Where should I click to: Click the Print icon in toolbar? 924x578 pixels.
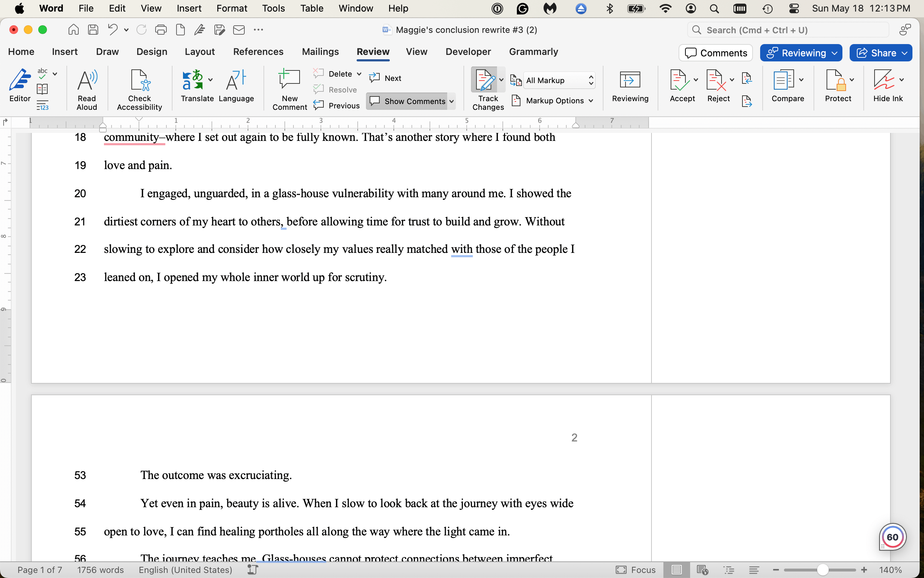161,29
